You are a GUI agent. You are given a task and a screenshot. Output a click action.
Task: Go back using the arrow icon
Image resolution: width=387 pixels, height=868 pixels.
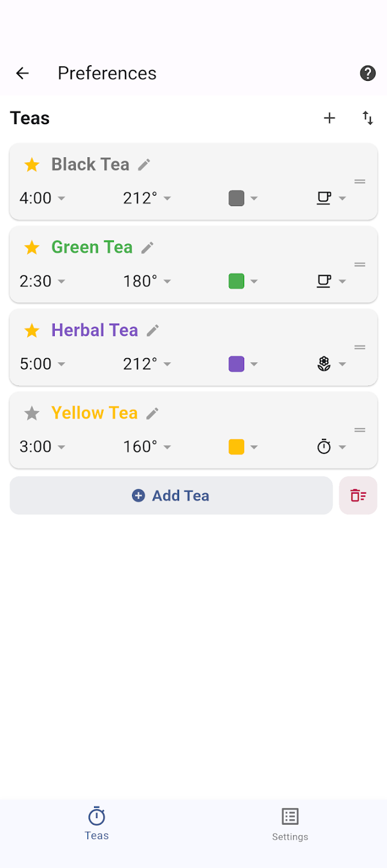pyautogui.click(x=22, y=74)
